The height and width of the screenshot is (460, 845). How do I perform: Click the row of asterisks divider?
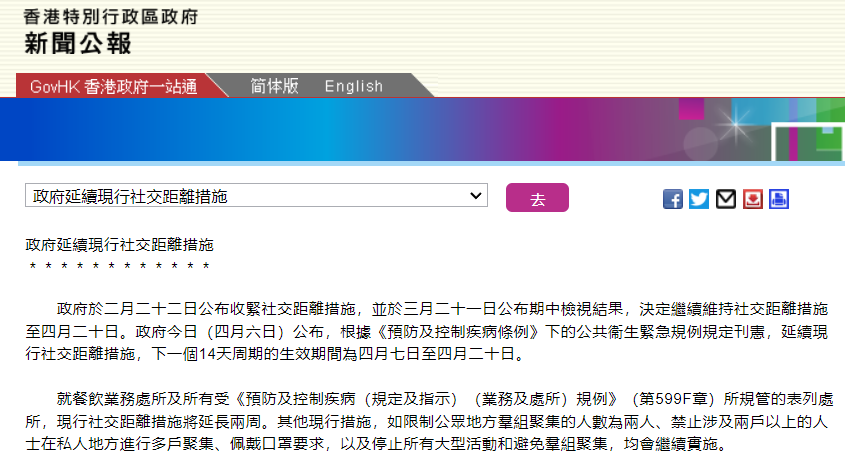coord(119,267)
